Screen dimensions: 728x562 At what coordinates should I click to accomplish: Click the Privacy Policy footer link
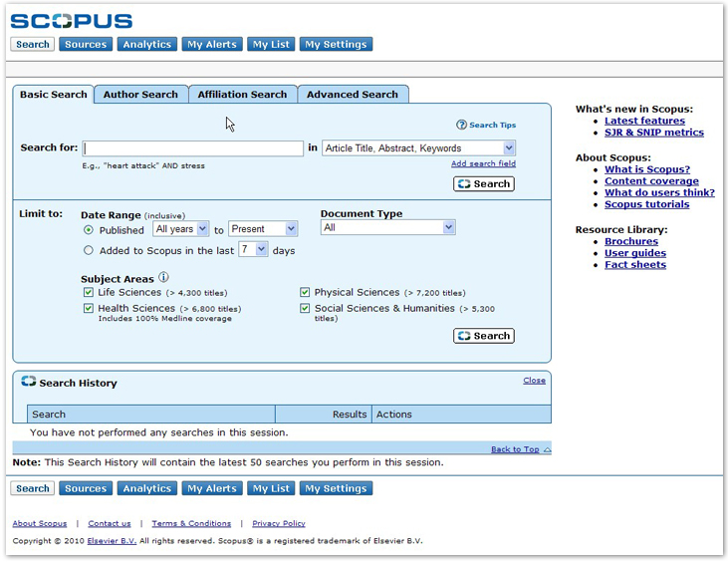[x=279, y=523]
